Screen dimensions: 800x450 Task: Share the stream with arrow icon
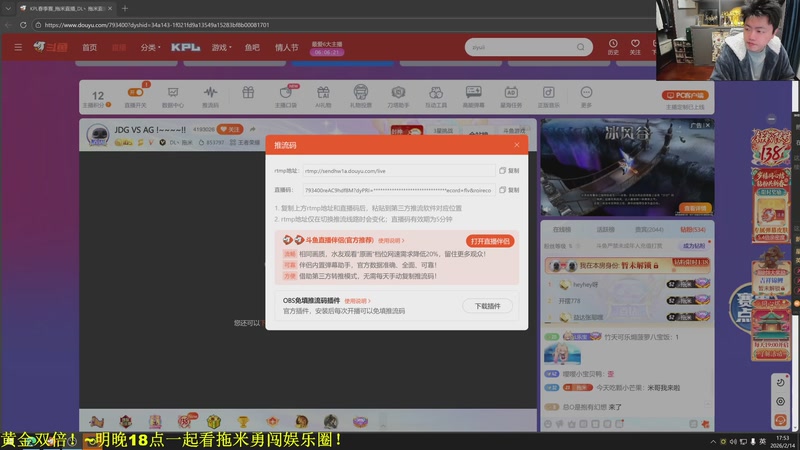click(x=253, y=130)
